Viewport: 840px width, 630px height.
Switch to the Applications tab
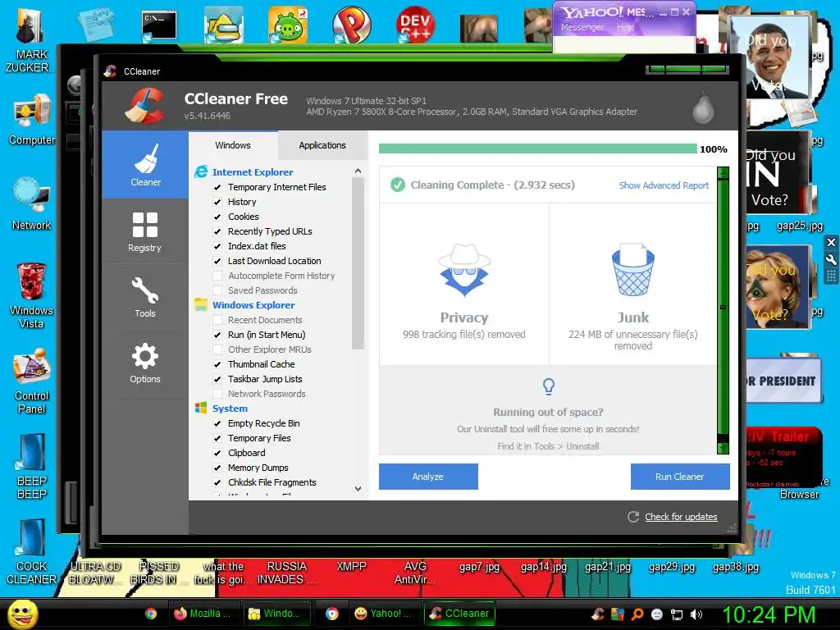322,145
